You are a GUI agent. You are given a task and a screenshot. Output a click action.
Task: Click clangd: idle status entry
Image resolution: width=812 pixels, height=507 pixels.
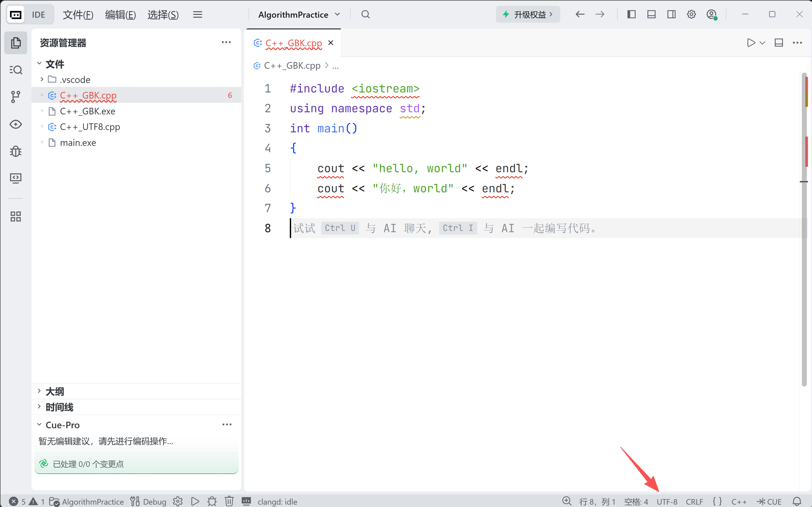(x=277, y=502)
